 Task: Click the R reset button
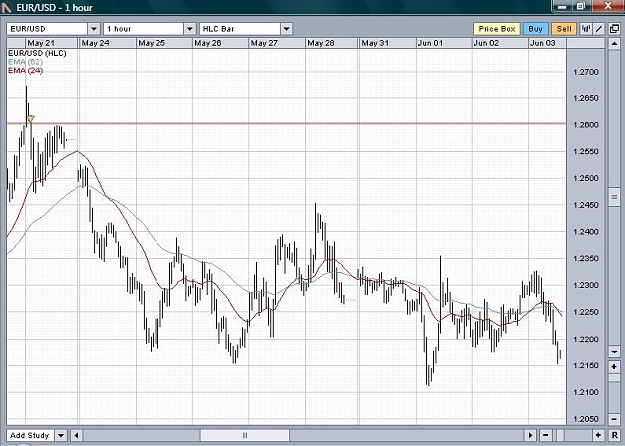614,435
